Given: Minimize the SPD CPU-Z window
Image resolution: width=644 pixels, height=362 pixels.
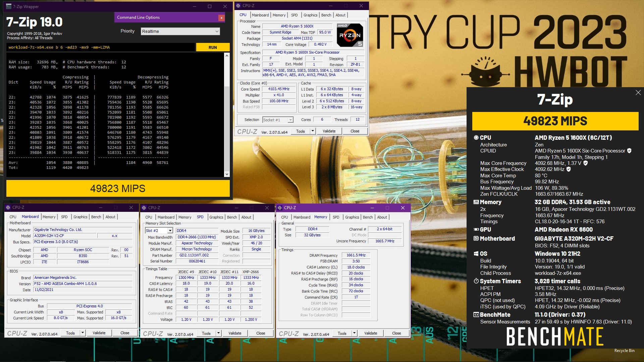Looking at the screenshot, I should tap(236, 208).
